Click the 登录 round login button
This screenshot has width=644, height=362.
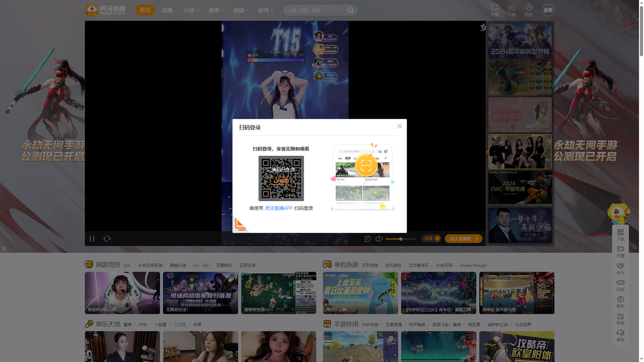pos(548,10)
